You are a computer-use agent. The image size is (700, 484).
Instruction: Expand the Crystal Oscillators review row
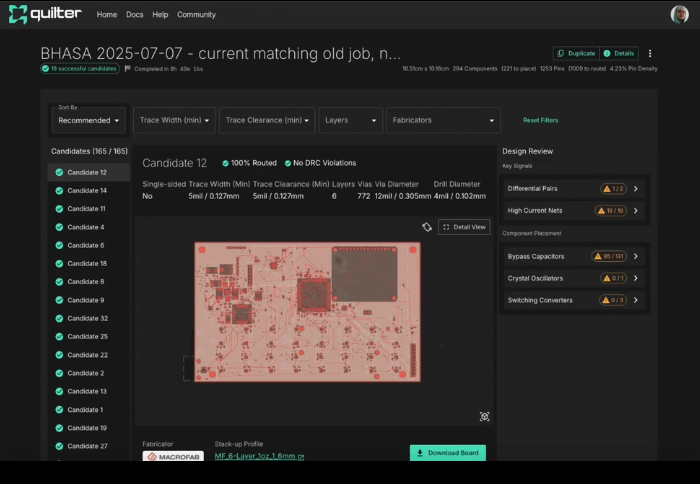click(635, 278)
